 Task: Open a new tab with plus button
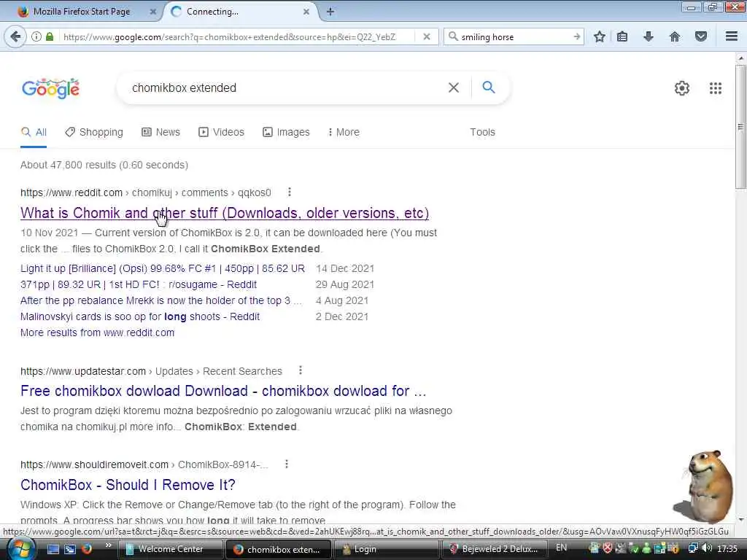330,12
